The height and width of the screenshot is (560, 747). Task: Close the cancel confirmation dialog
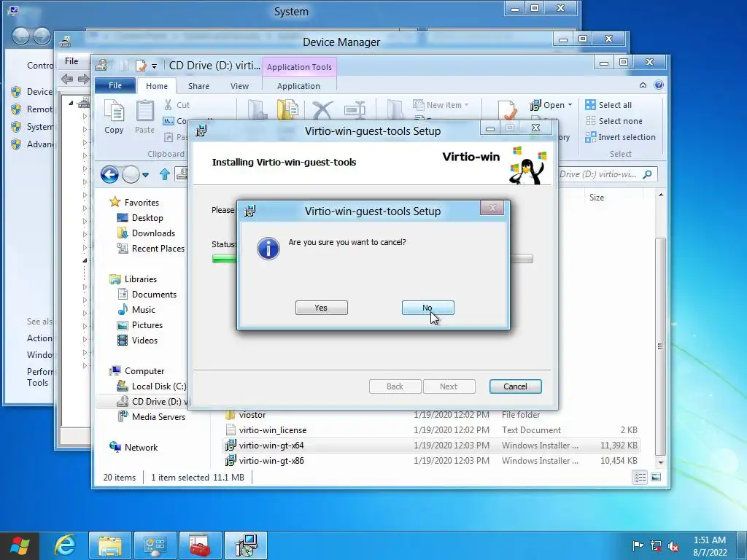[492, 208]
